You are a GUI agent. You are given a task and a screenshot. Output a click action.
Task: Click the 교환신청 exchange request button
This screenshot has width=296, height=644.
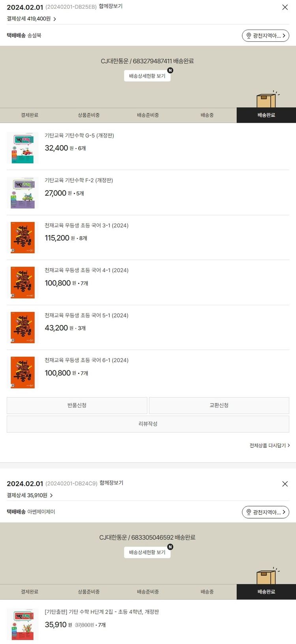click(x=219, y=405)
